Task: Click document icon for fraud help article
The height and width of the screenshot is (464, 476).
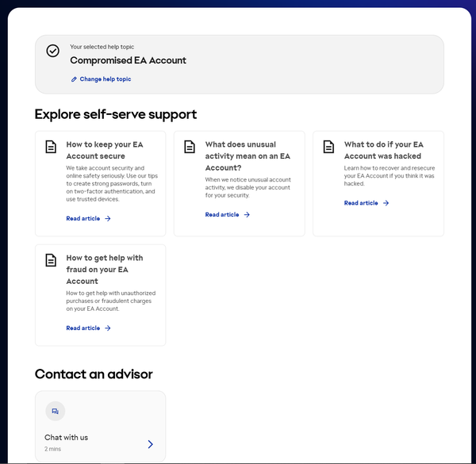Action: pyautogui.click(x=51, y=260)
